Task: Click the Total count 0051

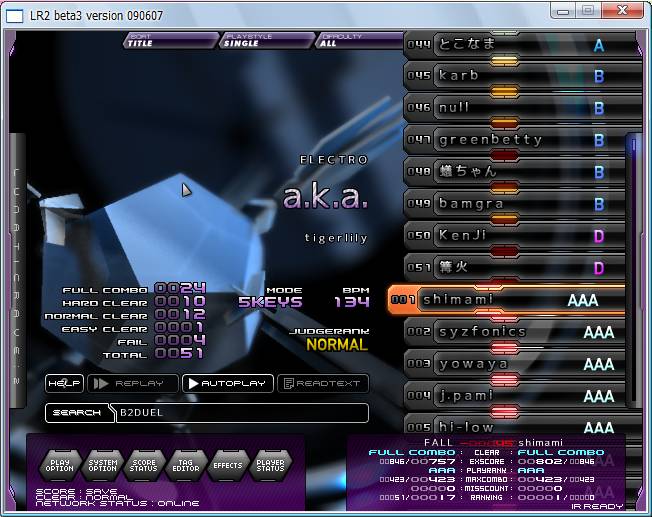Action: (180, 354)
